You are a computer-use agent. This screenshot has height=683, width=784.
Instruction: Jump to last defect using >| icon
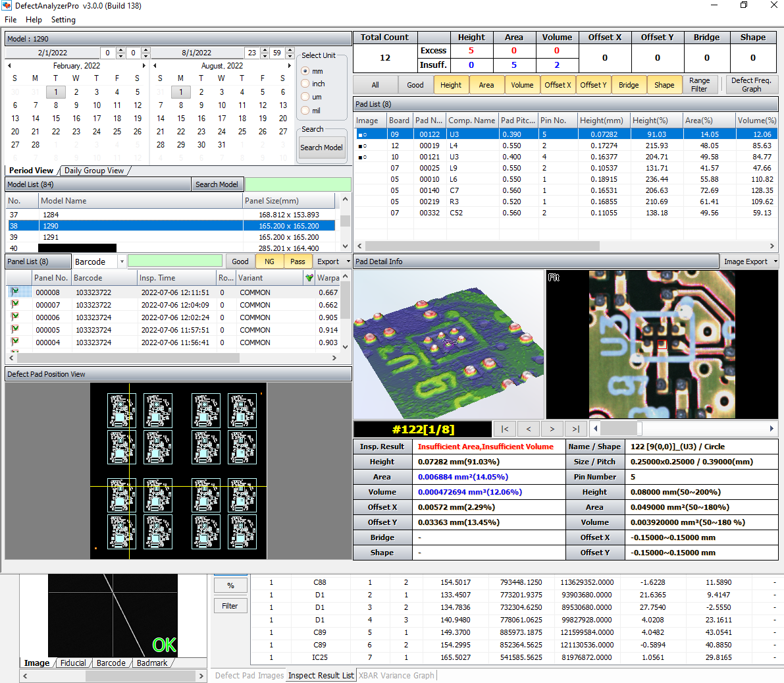[x=576, y=429]
